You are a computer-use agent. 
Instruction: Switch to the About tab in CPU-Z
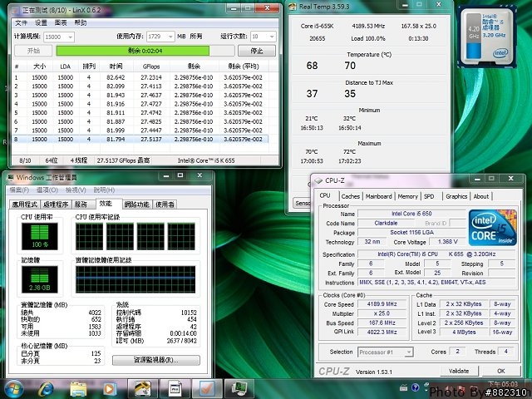(481, 196)
